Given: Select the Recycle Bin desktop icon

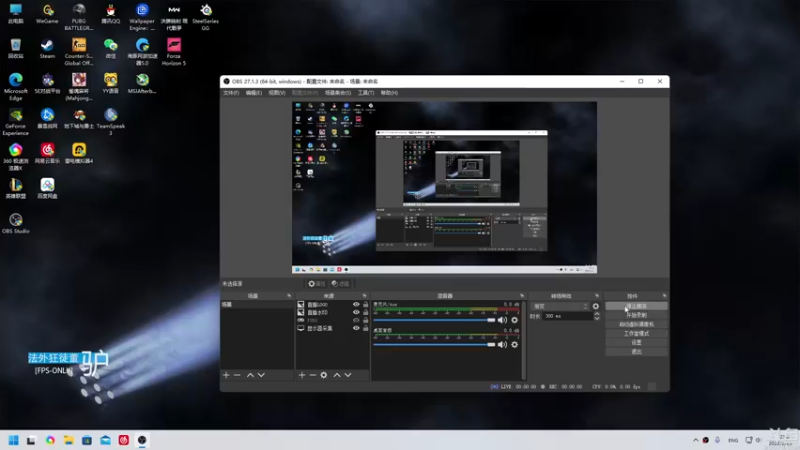Looking at the screenshot, I should coord(15,49).
